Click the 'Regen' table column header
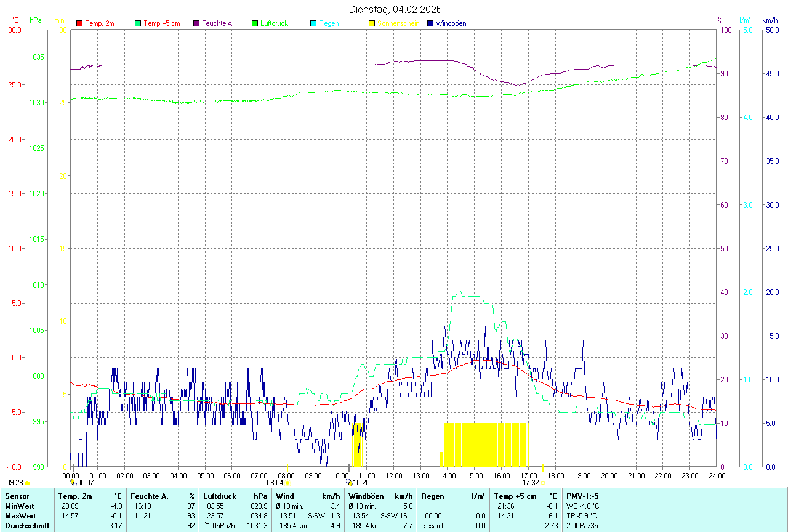788x532 pixels. point(433,496)
